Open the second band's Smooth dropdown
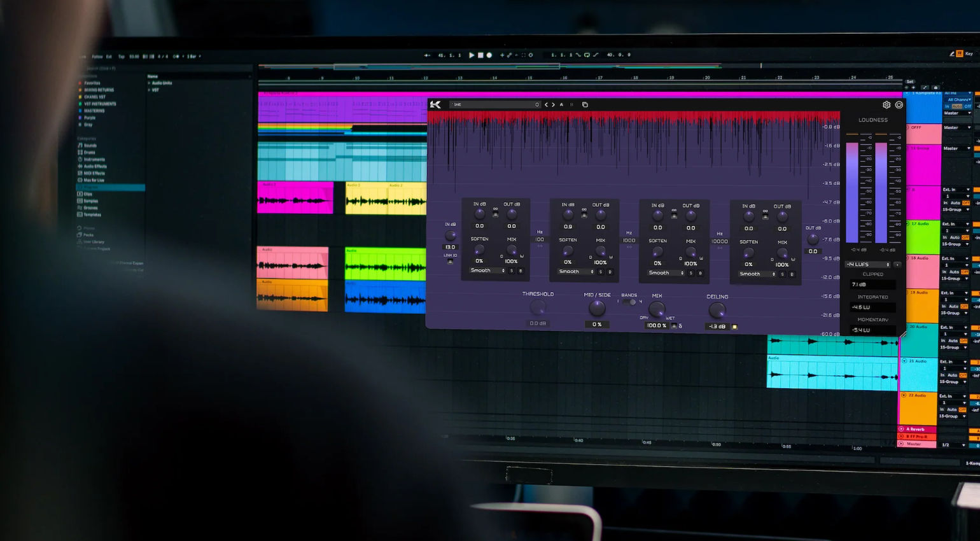The width and height of the screenshot is (980, 541). click(x=577, y=272)
